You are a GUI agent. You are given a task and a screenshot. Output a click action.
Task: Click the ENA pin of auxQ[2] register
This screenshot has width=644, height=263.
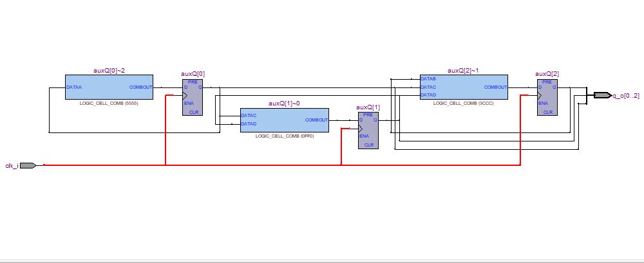(x=543, y=102)
